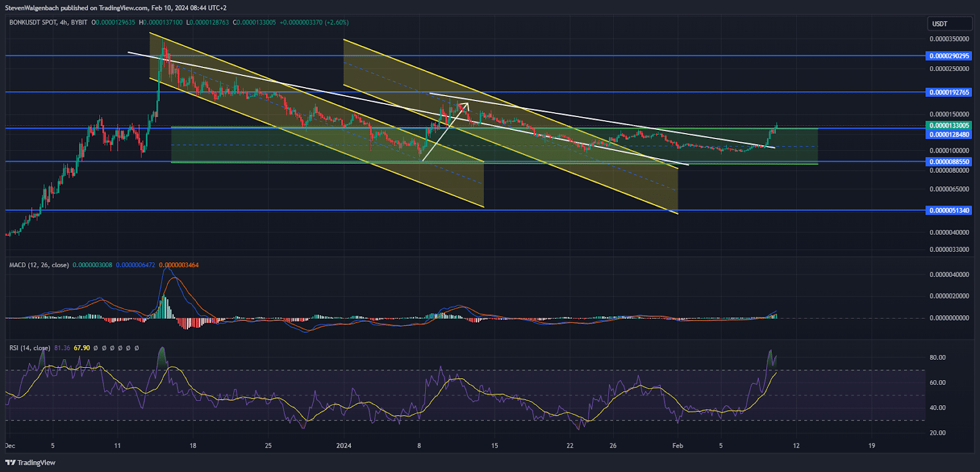Click the blue price label 0.0000088550

[x=949, y=162]
